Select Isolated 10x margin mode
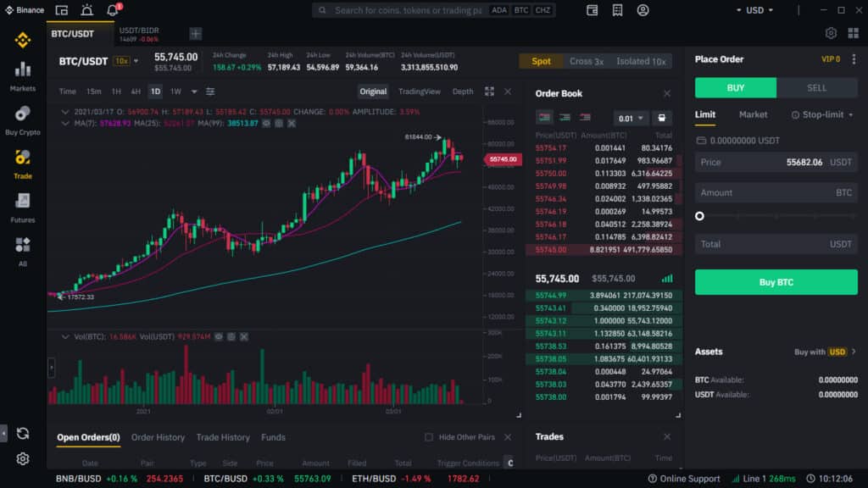The width and height of the screenshot is (868, 488). [641, 61]
